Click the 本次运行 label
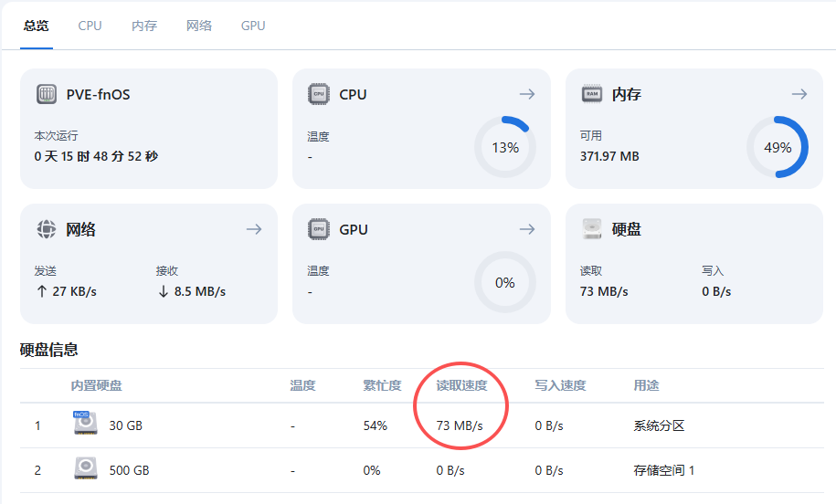836x504 pixels. [56, 136]
